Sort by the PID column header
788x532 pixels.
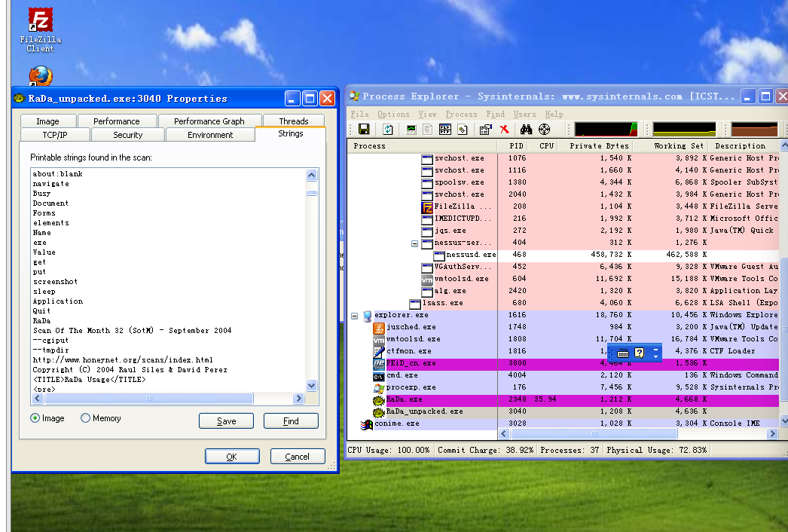[x=515, y=146]
